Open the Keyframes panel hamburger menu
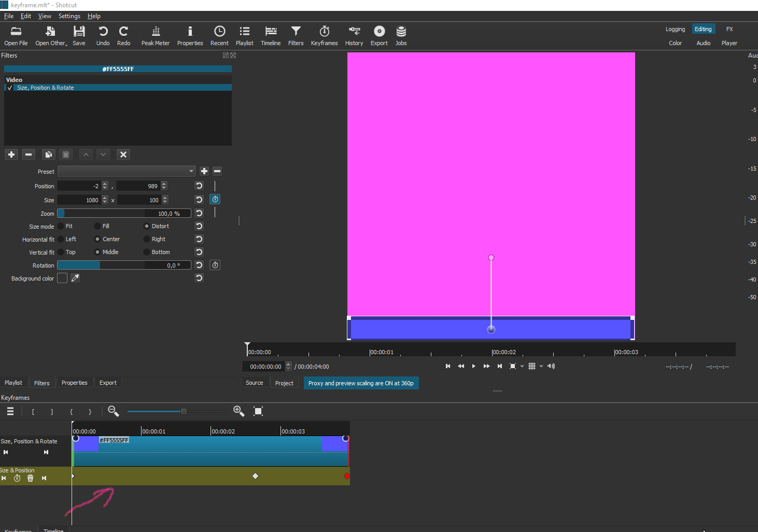The image size is (758, 532). pos(10,411)
